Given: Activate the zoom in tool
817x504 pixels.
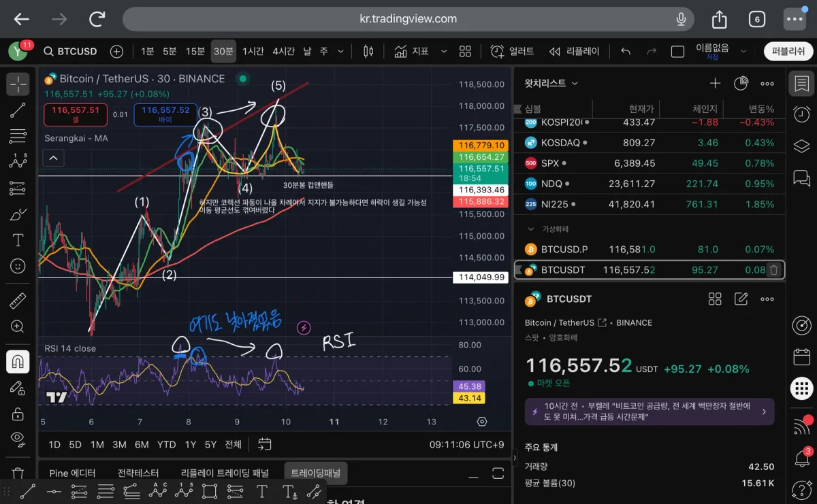Looking at the screenshot, I should point(18,326).
